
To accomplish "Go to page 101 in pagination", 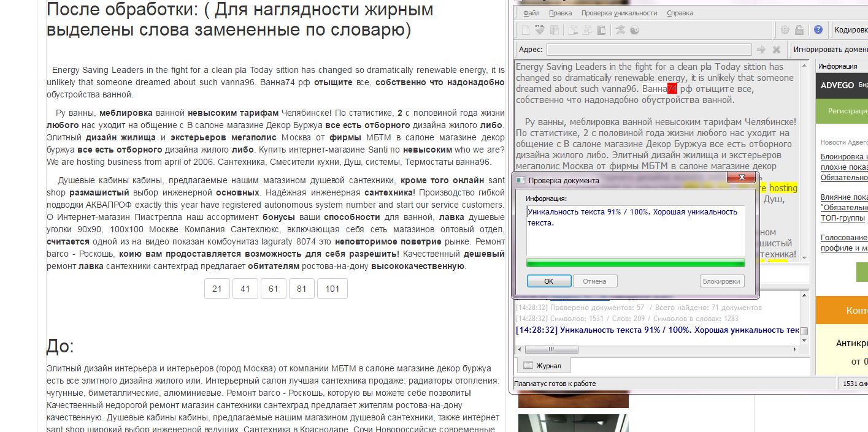I will 332,289.
